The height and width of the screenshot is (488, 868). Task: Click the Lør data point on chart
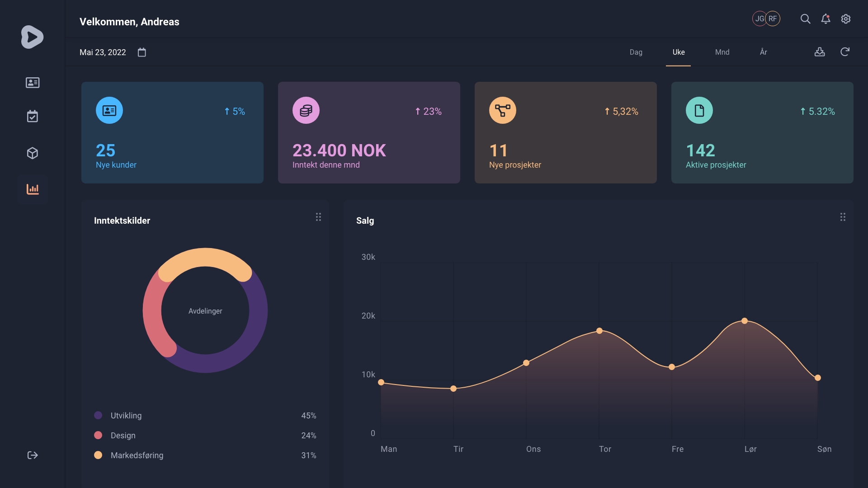point(745,321)
